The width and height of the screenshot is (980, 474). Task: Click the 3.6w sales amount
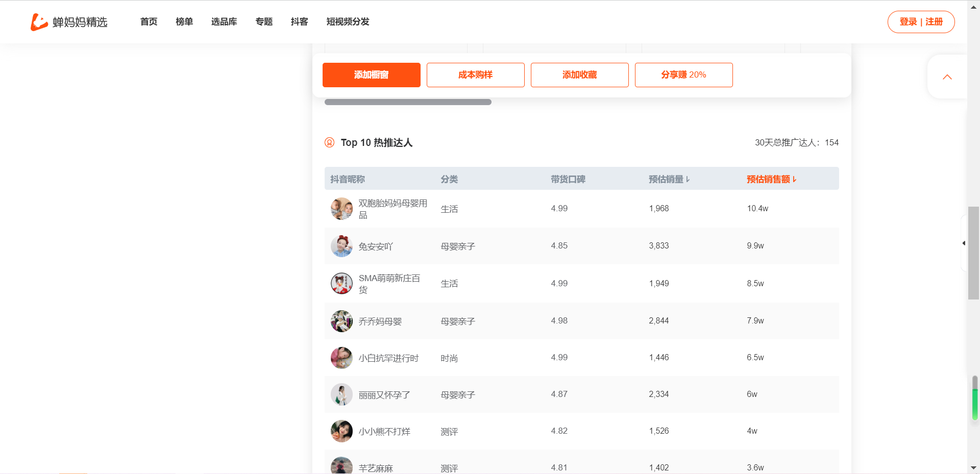[755, 467]
